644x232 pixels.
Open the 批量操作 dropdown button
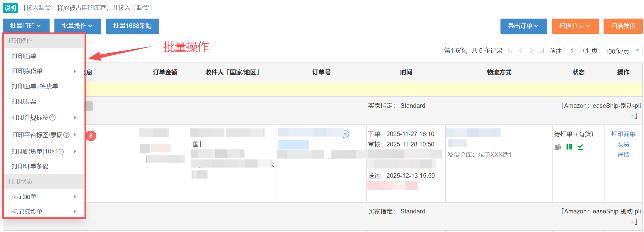point(78,26)
